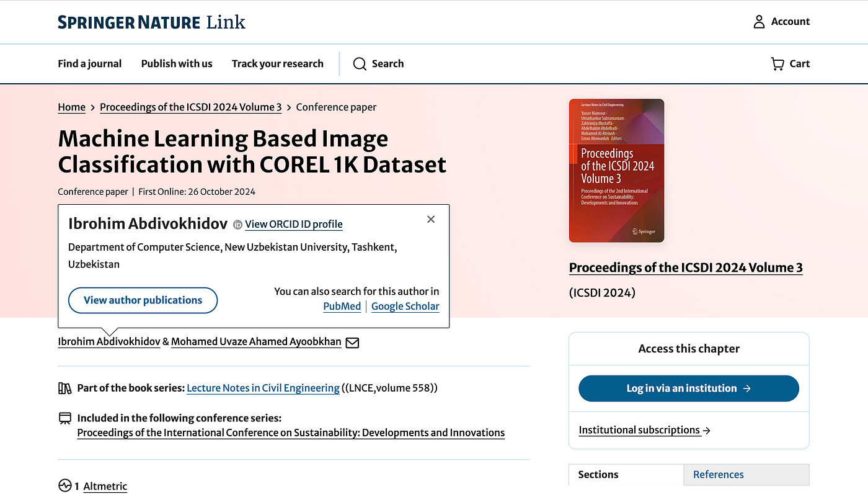Open the book cover thumbnail
The height and width of the screenshot is (494, 868).
(616, 171)
